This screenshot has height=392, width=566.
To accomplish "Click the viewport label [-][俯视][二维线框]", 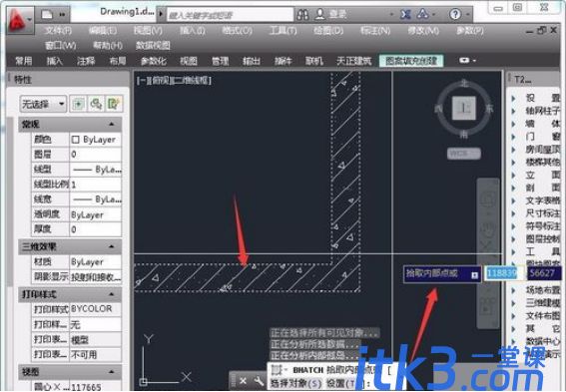I will tap(174, 80).
